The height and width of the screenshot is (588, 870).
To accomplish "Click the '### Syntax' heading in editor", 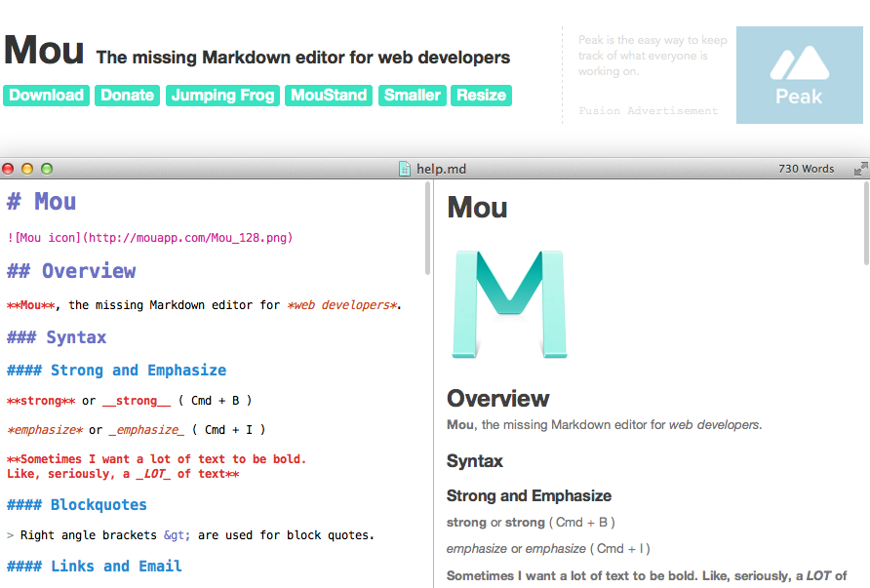I will pos(56,337).
